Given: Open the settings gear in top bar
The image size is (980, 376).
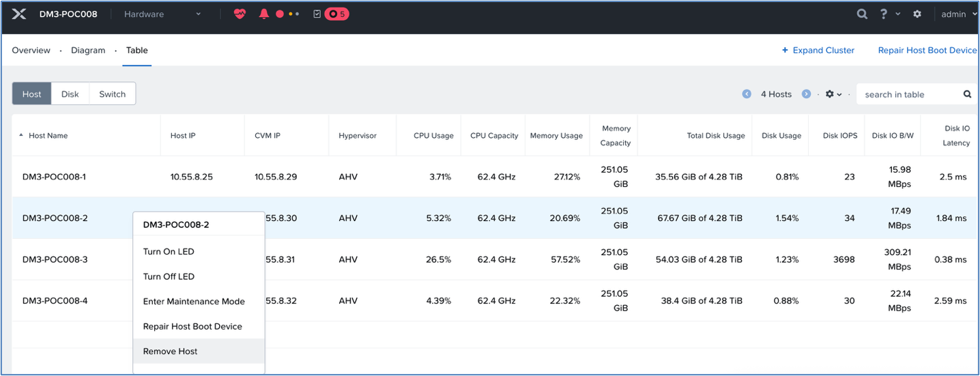Looking at the screenshot, I should pos(917,14).
